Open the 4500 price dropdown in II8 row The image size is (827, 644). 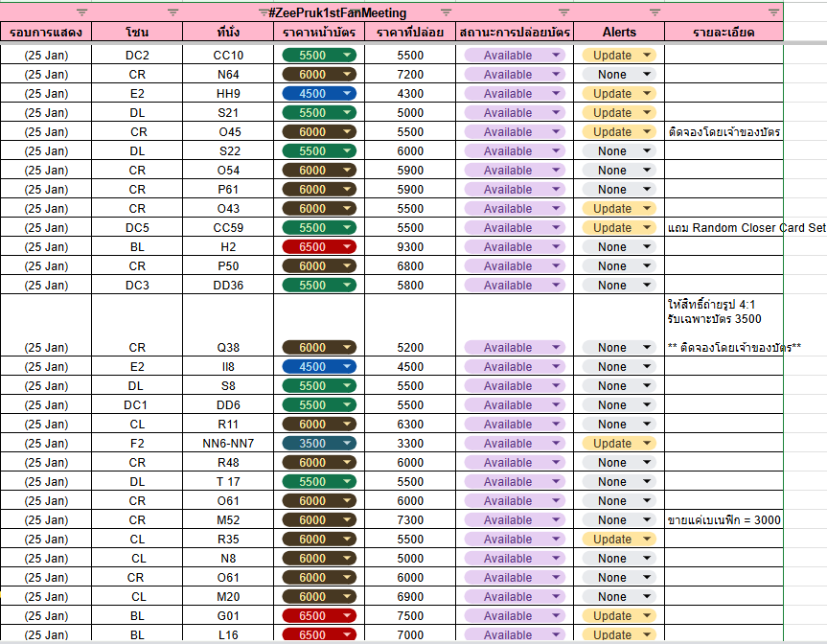[319, 367]
